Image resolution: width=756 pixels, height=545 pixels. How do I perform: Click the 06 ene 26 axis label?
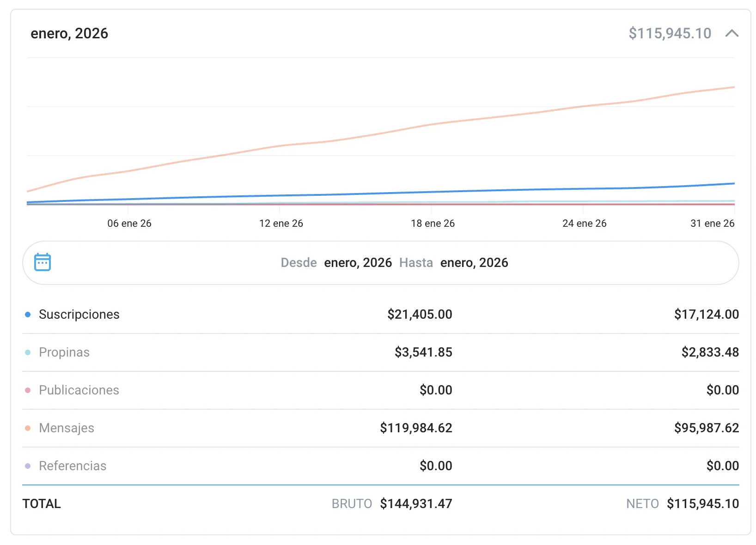pyautogui.click(x=129, y=224)
